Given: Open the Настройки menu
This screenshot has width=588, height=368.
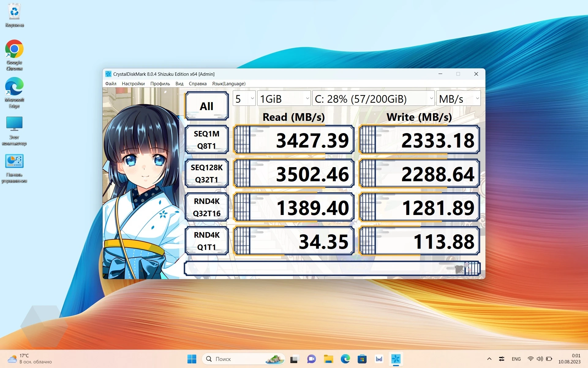Looking at the screenshot, I should coord(133,84).
